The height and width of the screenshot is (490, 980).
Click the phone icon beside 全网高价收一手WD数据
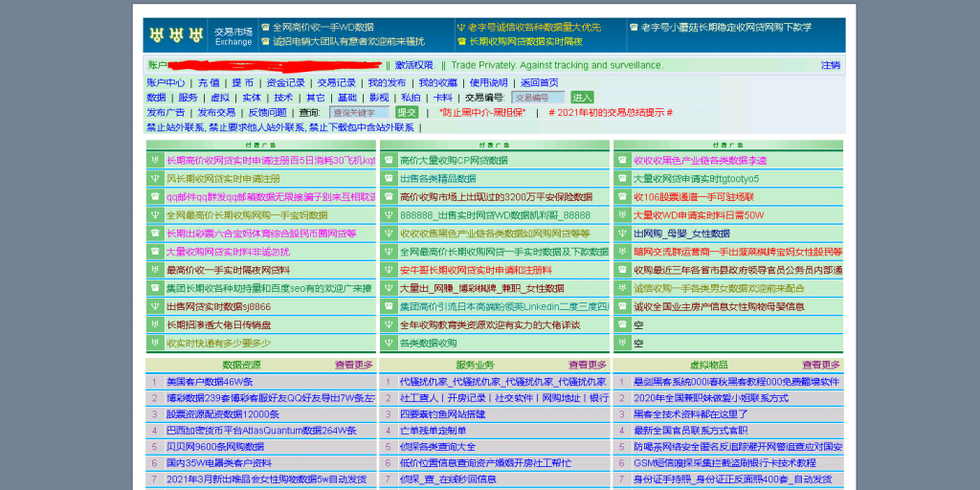click(266, 28)
